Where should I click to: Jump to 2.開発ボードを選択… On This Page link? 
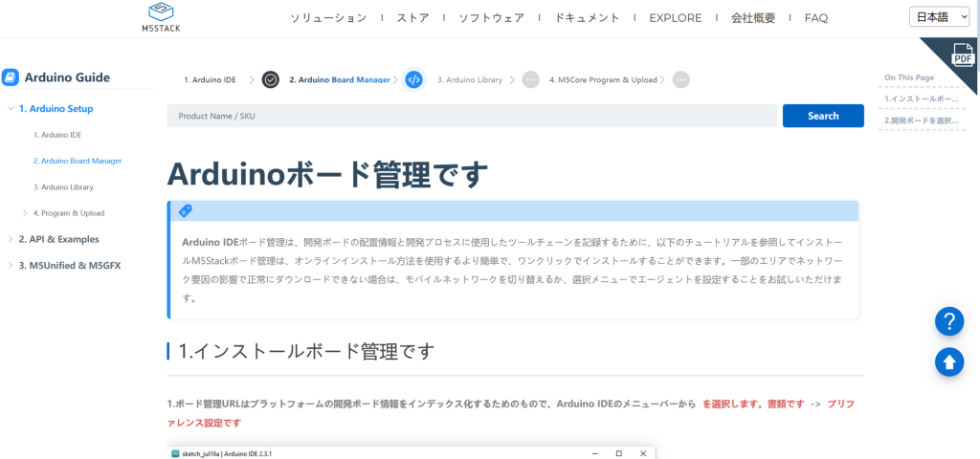click(x=922, y=120)
